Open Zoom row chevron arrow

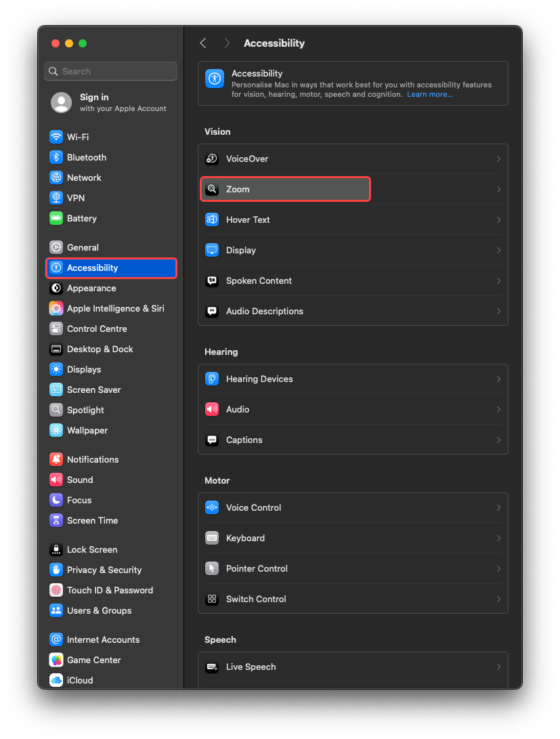click(x=498, y=189)
